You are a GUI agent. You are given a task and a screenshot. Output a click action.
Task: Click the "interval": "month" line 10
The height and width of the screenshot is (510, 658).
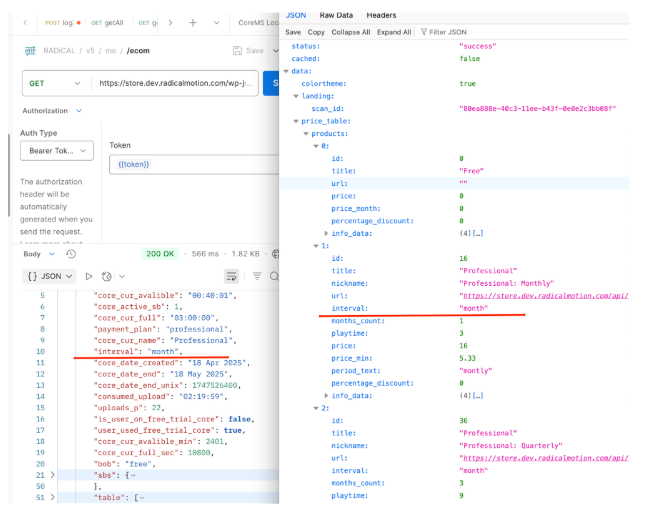pos(138,352)
